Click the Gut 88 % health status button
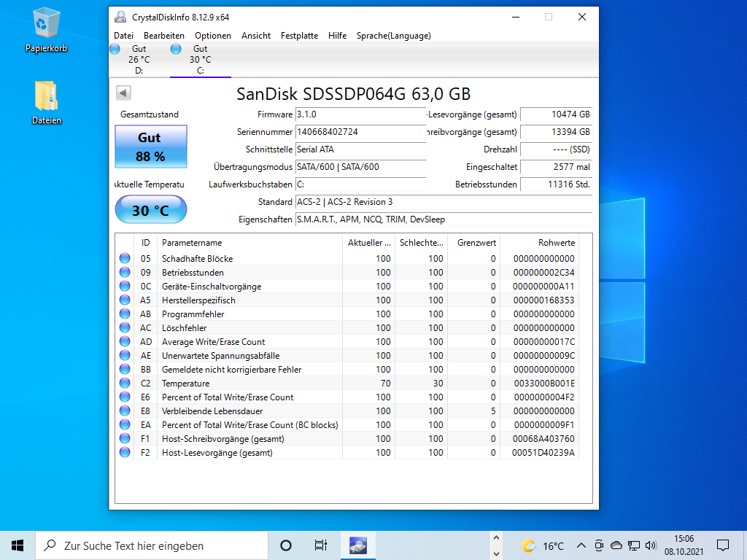Screen dimensions: 747x560 (150, 147)
